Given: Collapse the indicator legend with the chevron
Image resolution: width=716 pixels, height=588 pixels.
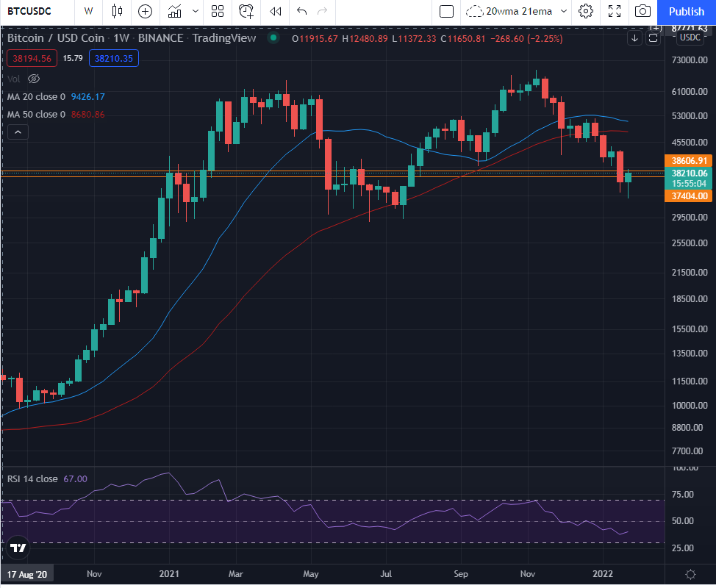Looking at the screenshot, I should coord(18,132).
